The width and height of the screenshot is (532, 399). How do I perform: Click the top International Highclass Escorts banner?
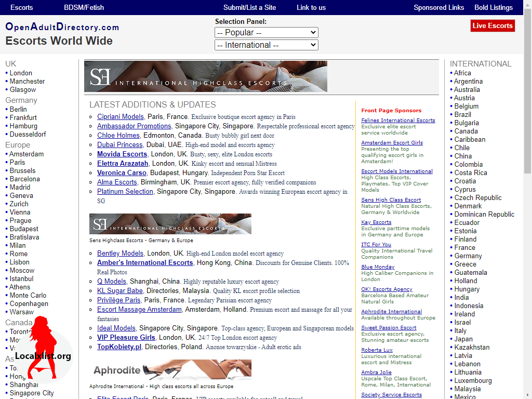206,76
